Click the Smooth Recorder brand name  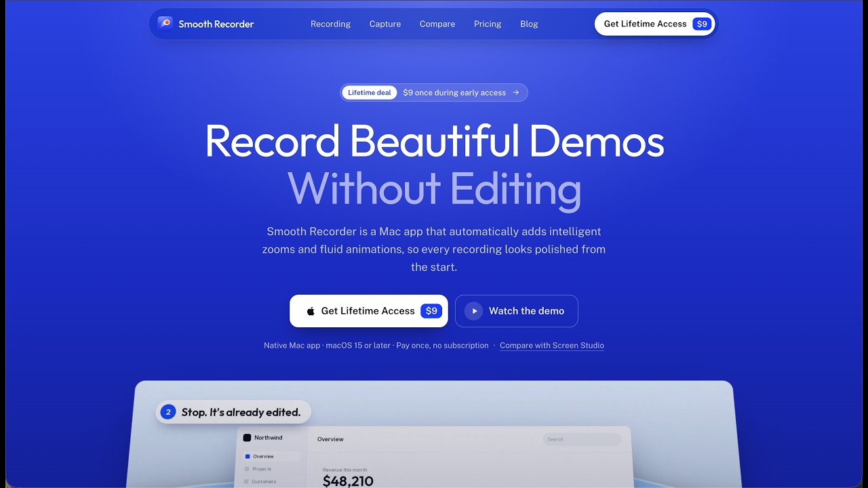(x=216, y=24)
